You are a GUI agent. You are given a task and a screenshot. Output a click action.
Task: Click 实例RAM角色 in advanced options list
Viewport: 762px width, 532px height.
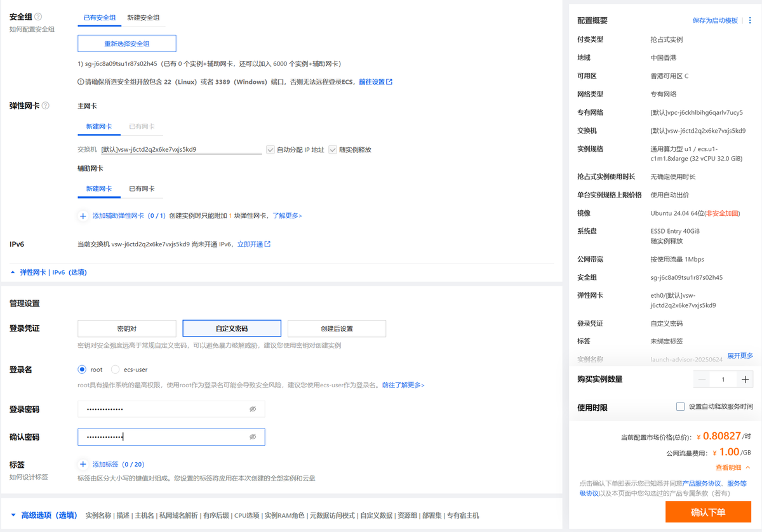tap(284, 515)
